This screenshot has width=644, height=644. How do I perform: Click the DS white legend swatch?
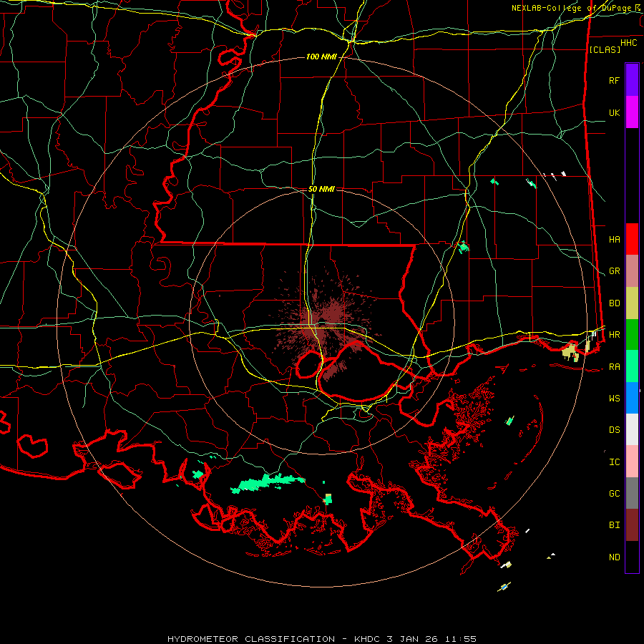(632, 429)
